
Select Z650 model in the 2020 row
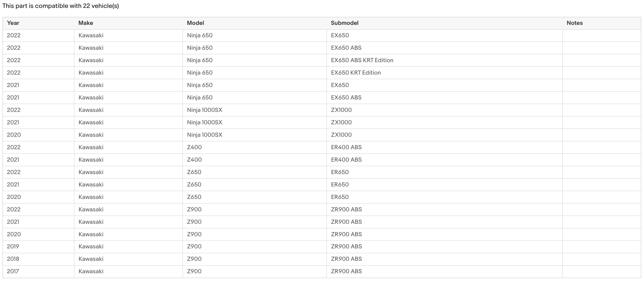coord(194,197)
